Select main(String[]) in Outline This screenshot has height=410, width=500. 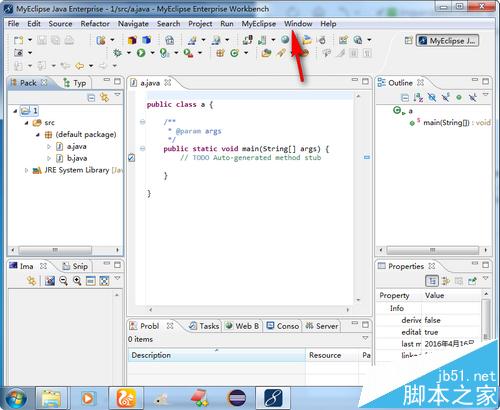tap(450, 123)
